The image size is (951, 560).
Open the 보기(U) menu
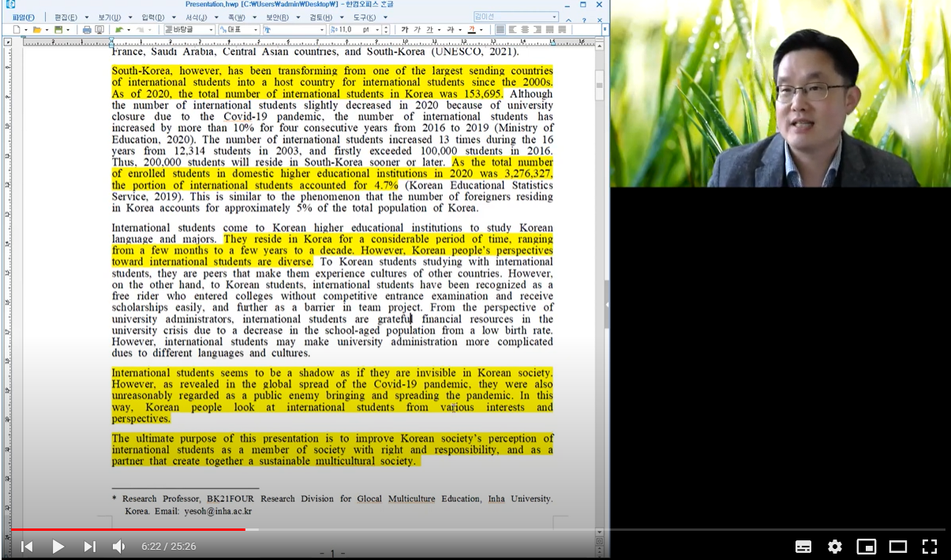110,17
